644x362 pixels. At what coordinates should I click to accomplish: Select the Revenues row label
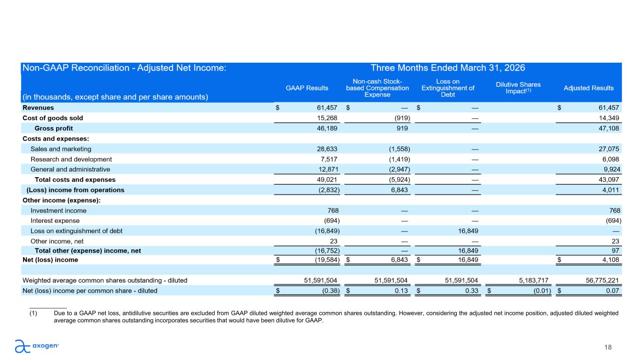tap(38, 107)
